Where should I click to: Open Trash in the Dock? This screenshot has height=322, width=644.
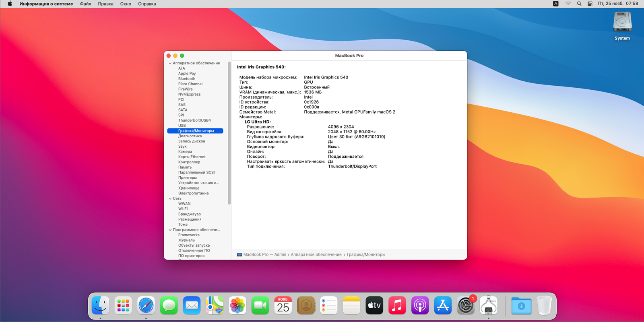click(544, 306)
